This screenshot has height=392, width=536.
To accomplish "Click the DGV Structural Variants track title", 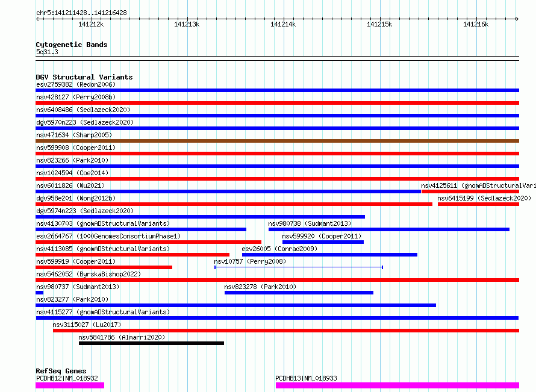I will 84,77.
